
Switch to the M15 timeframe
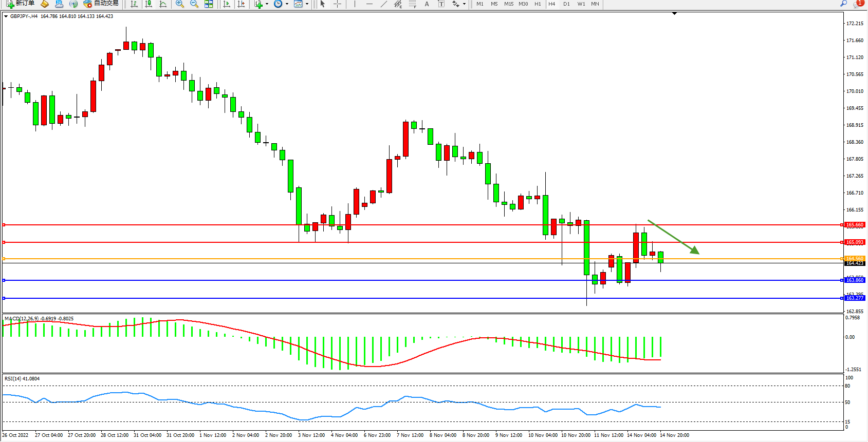(508, 4)
